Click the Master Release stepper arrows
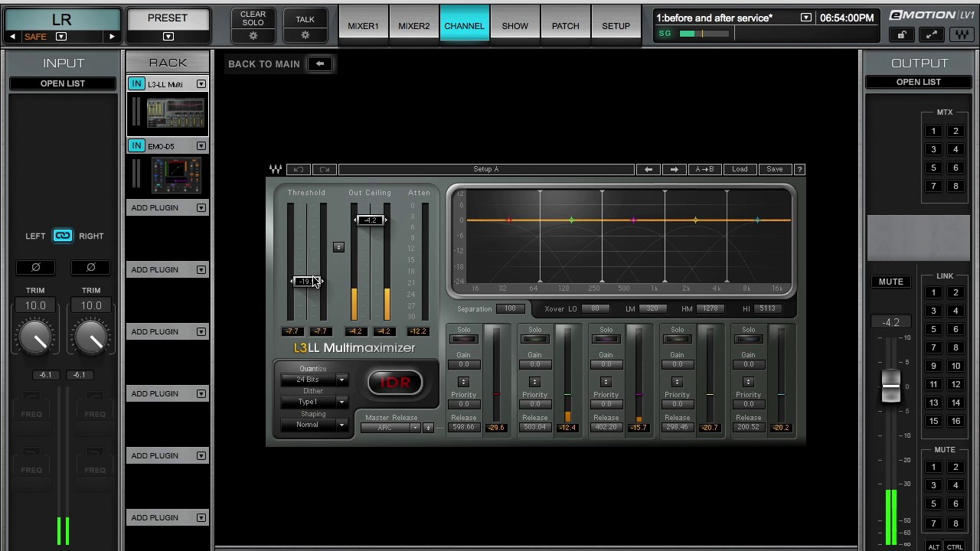The image size is (980, 551). point(428,428)
